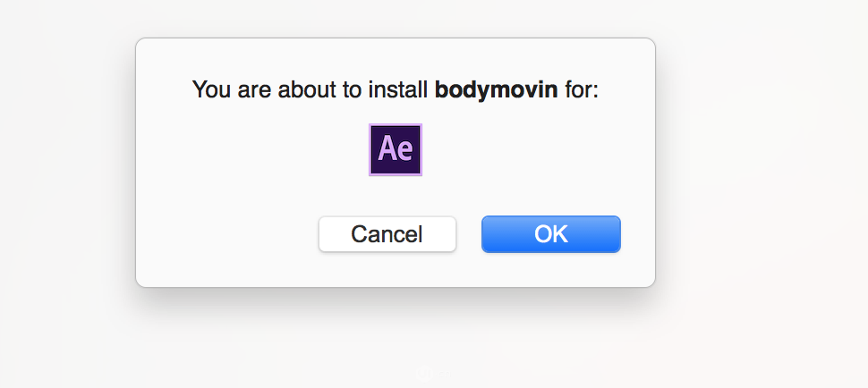This screenshot has width=868, height=388.
Task: Click the Cancel button
Action: (x=387, y=234)
